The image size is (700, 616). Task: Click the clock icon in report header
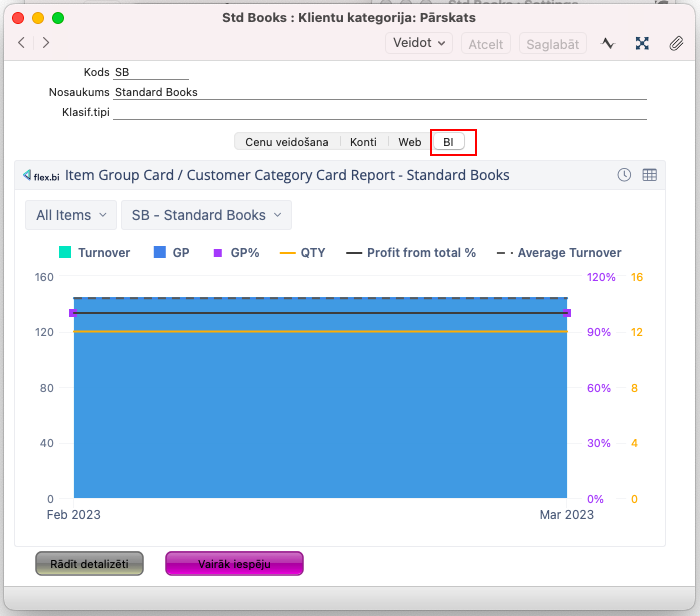(x=624, y=175)
